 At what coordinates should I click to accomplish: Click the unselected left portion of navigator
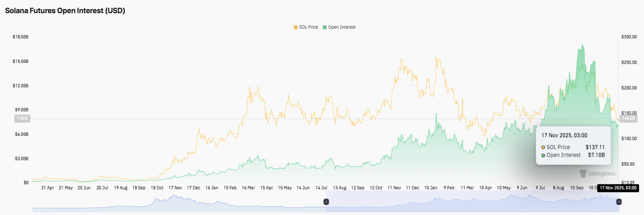coord(179,201)
